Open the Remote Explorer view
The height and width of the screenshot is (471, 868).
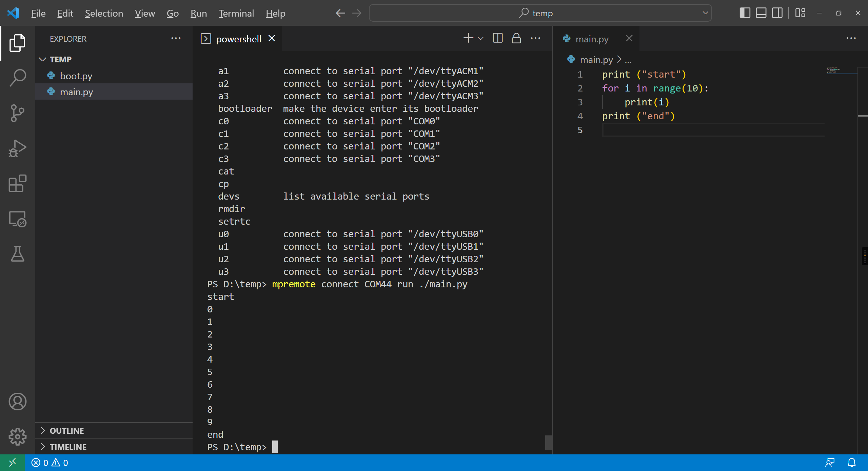(17, 219)
